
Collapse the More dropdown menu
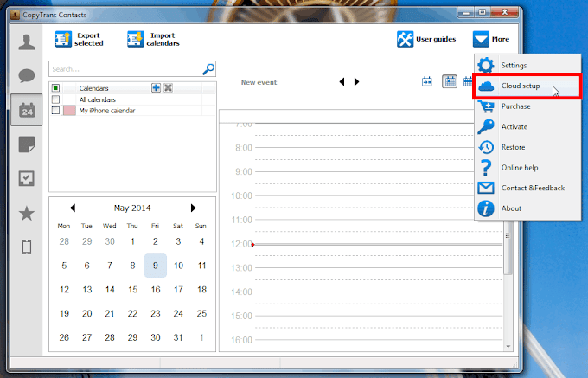[x=491, y=39]
